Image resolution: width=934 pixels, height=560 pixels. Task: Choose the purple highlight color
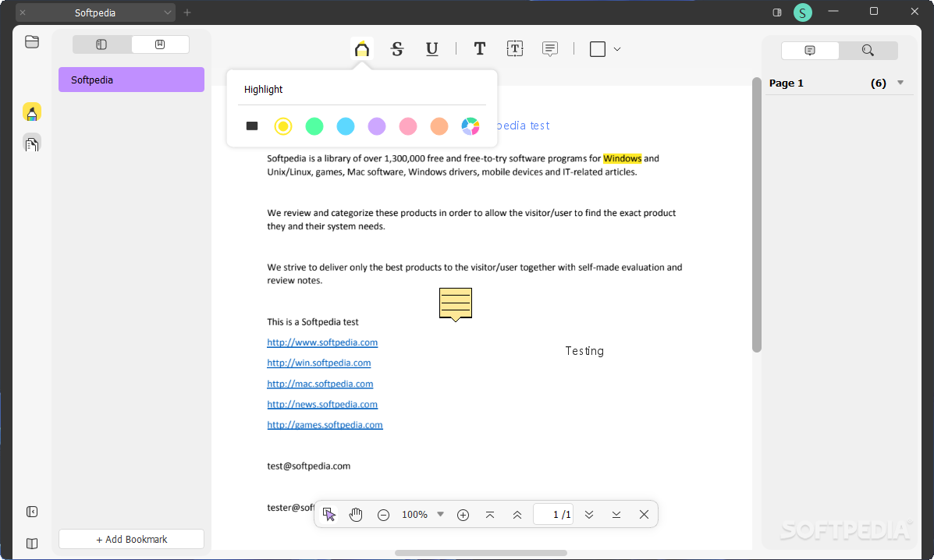click(376, 126)
